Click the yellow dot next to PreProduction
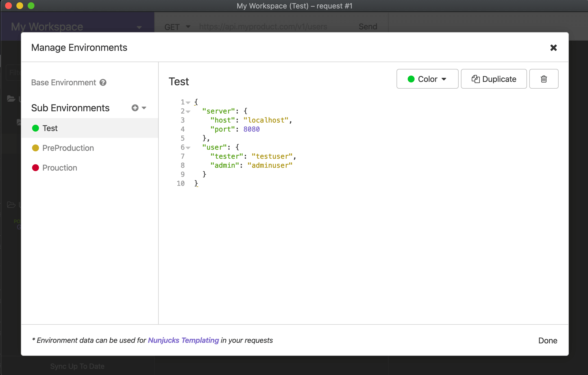 click(35, 148)
